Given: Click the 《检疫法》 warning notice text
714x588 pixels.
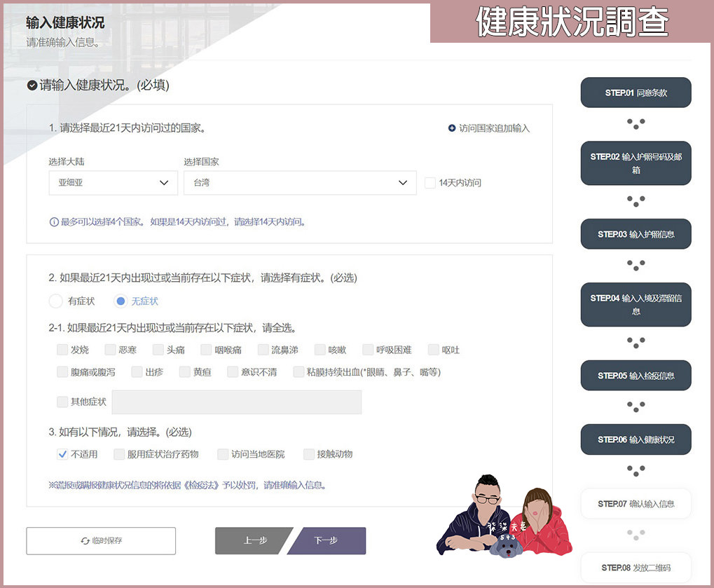Looking at the screenshot, I should [x=188, y=485].
